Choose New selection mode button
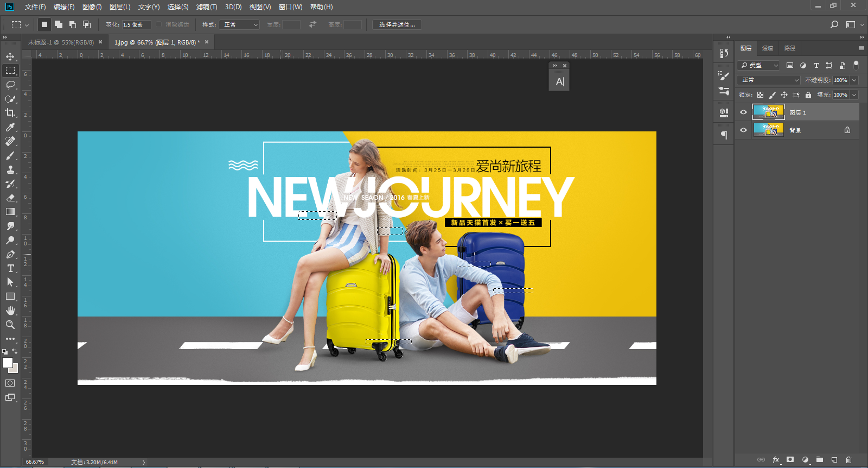Screen dimensions: 868x468 pos(44,24)
